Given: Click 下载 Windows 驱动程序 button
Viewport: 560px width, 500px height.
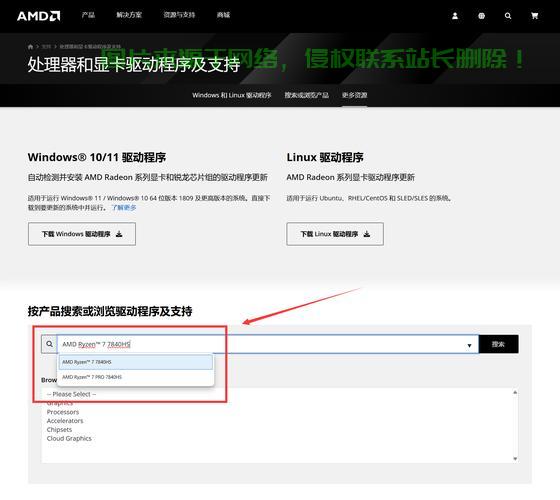Looking at the screenshot, I should pyautogui.click(x=82, y=234).
